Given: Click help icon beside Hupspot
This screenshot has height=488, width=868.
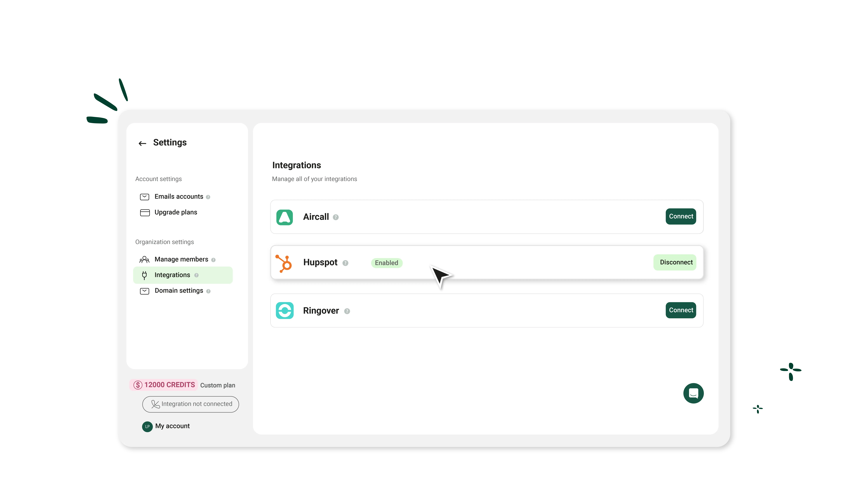Looking at the screenshot, I should tap(345, 263).
